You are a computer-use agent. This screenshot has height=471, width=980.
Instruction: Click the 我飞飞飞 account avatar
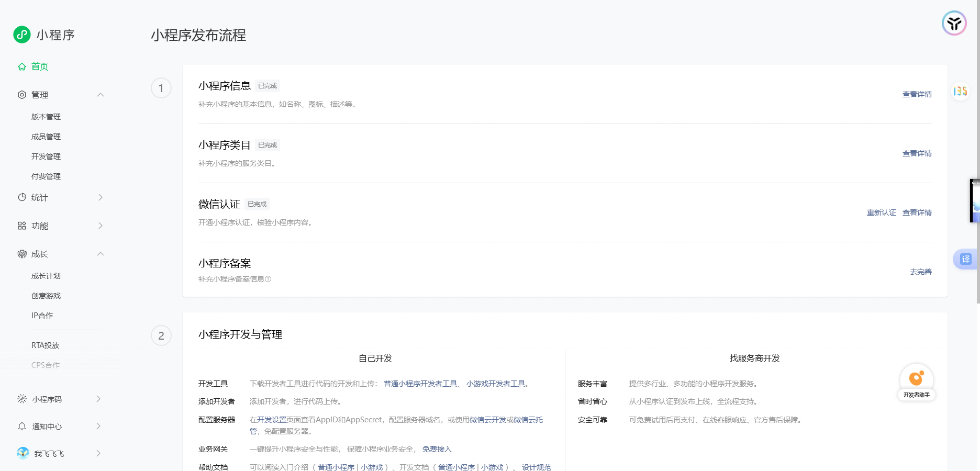point(23,453)
